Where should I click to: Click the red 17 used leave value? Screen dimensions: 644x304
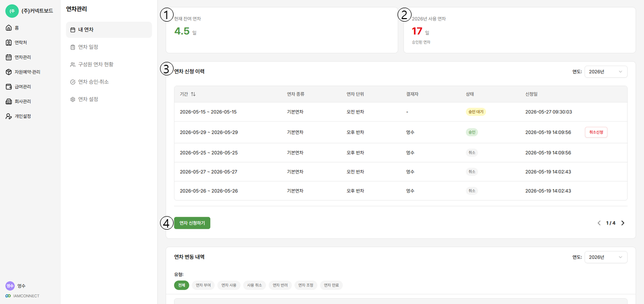pyautogui.click(x=417, y=31)
